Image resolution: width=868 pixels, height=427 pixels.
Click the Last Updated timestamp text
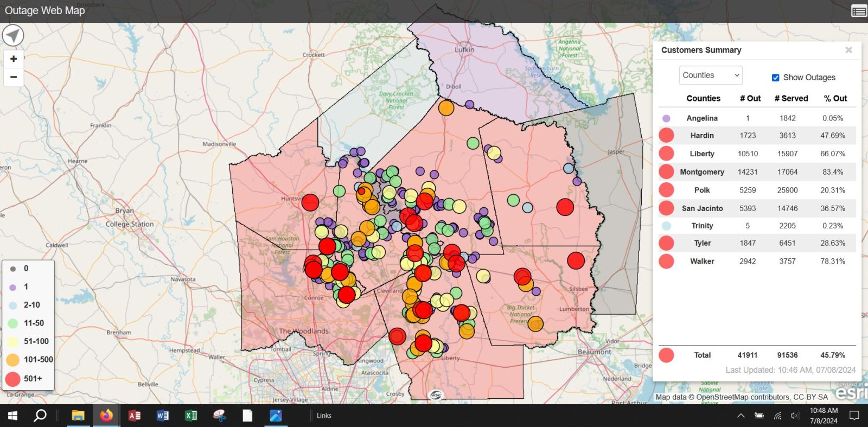790,370
